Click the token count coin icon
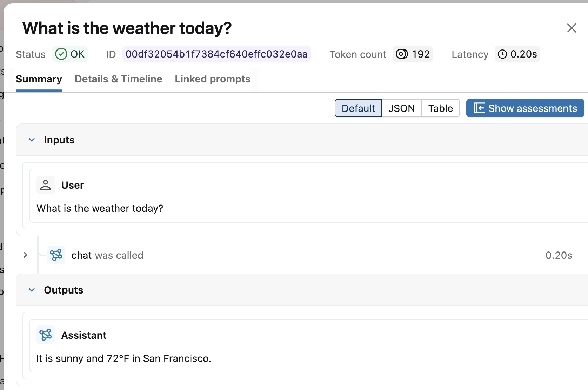 click(x=402, y=54)
